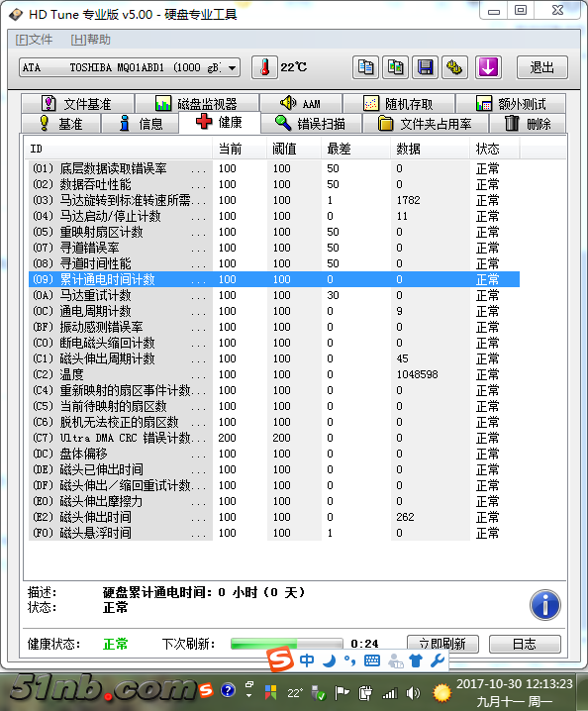The image size is (588, 711).
Task: Select row (03) 马达旋转到标准转速所需
Action: (274, 200)
